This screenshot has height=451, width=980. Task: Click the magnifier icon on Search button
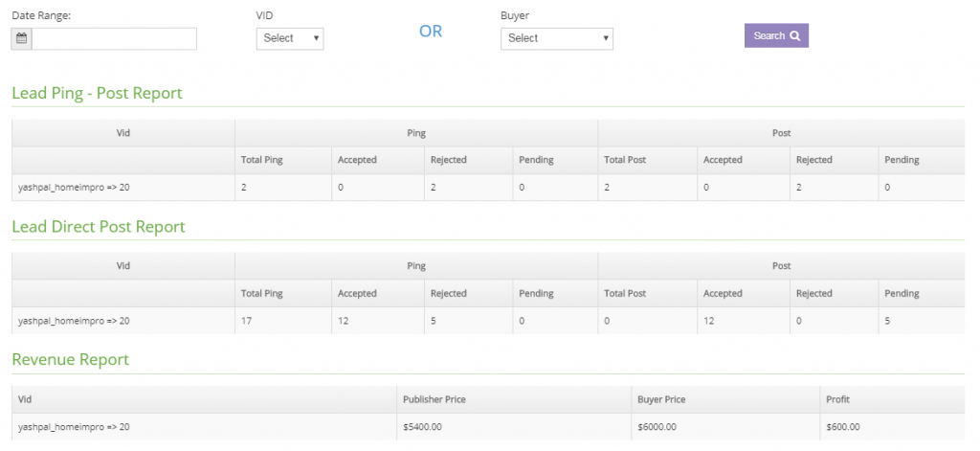[795, 35]
